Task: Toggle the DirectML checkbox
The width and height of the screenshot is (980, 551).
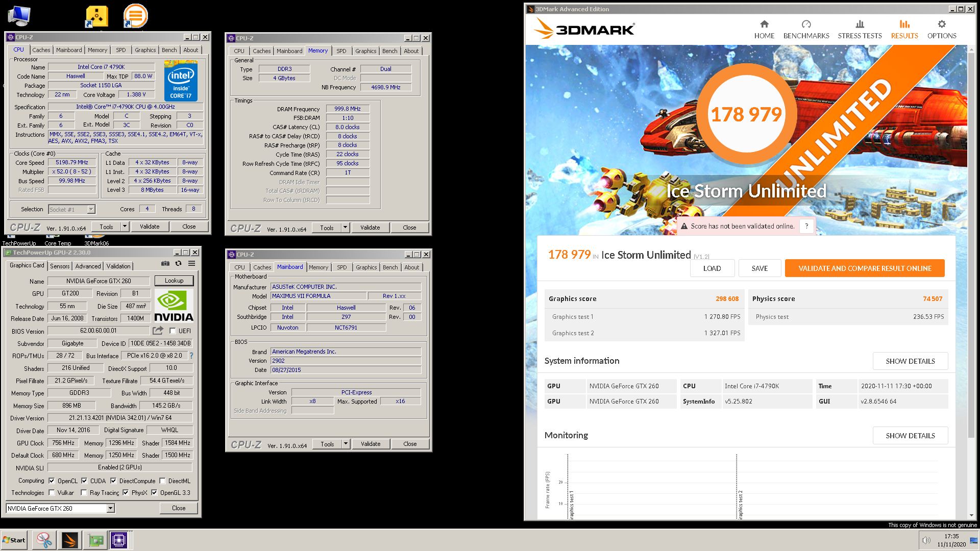Action: coord(162,481)
